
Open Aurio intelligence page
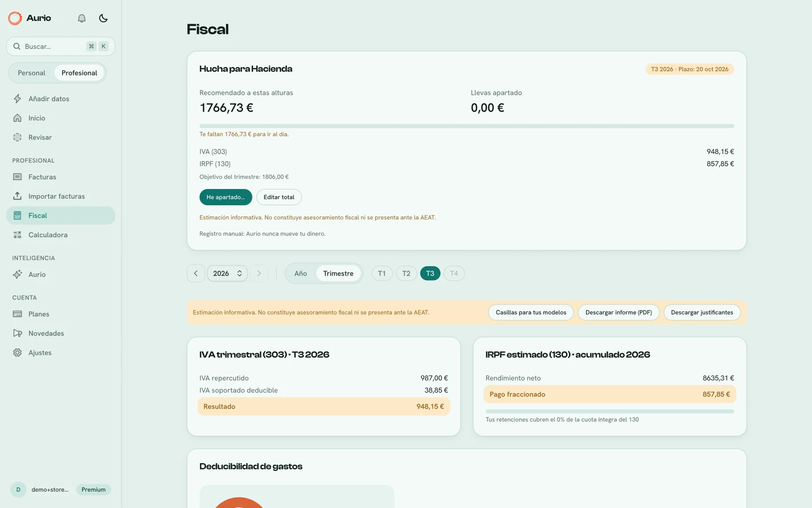61,274
